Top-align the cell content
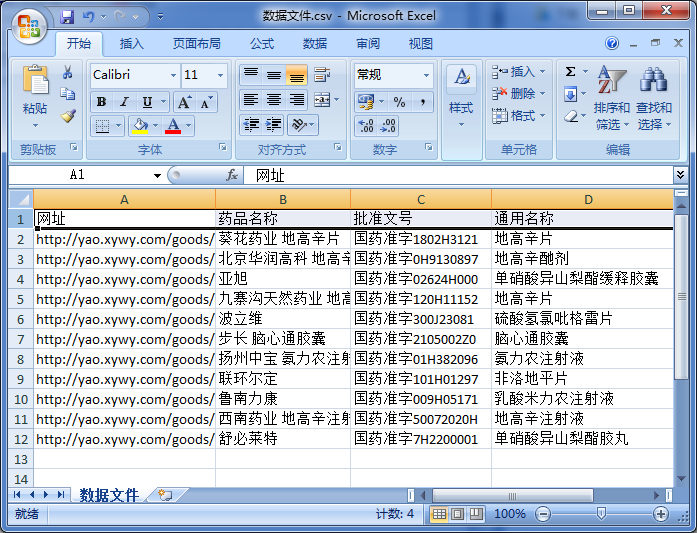The image size is (697, 533). pos(251,75)
